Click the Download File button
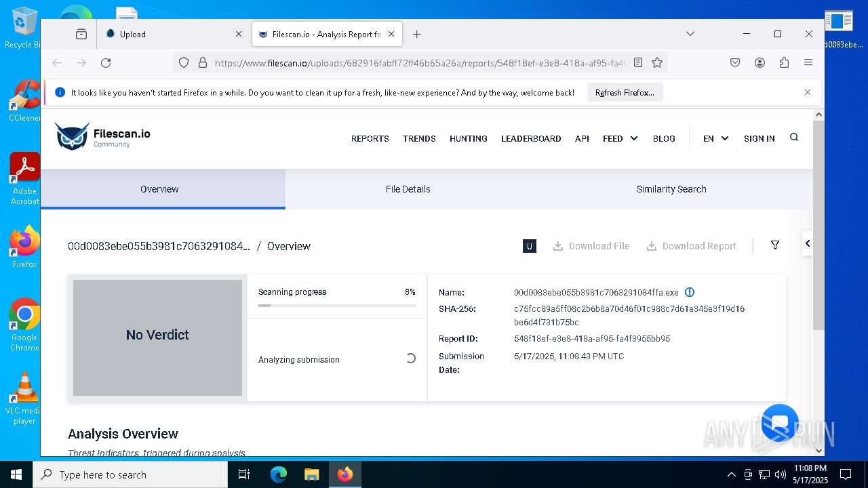This screenshot has height=488, width=868. (x=591, y=246)
